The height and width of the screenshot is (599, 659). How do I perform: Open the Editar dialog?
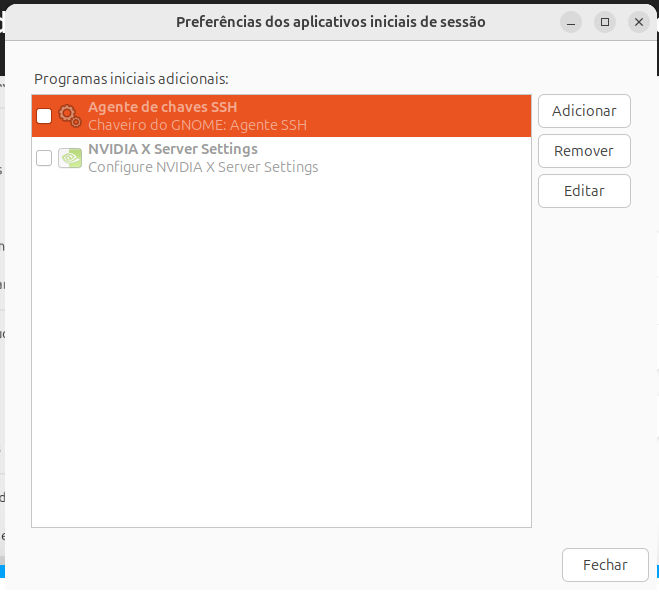pyautogui.click(x=584, y=190)
